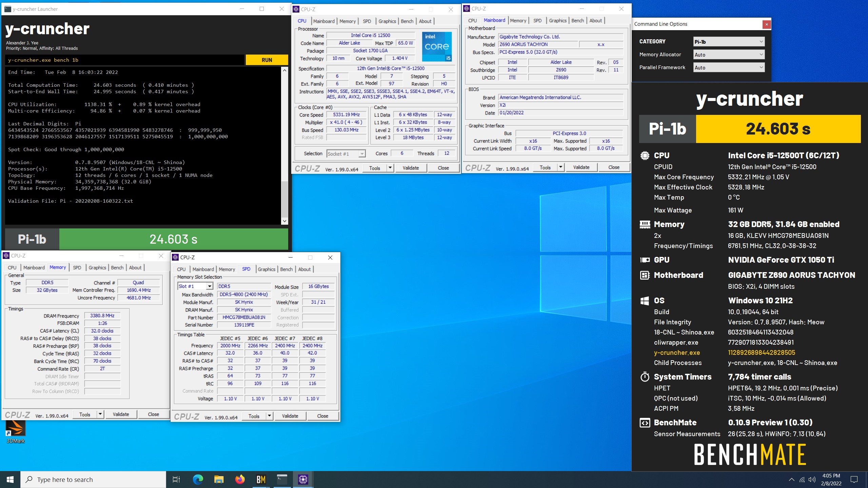The image size is (868, 488).
Task: Click the Memory icon in BenchMate panel
Action: (x=645, y=224)
